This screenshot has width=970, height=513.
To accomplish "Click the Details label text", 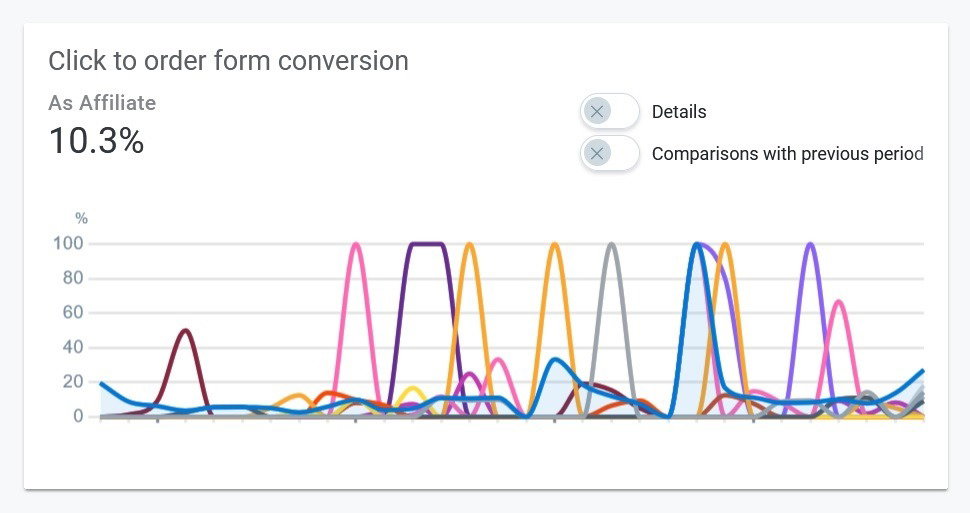I will [x=679, y=112].
